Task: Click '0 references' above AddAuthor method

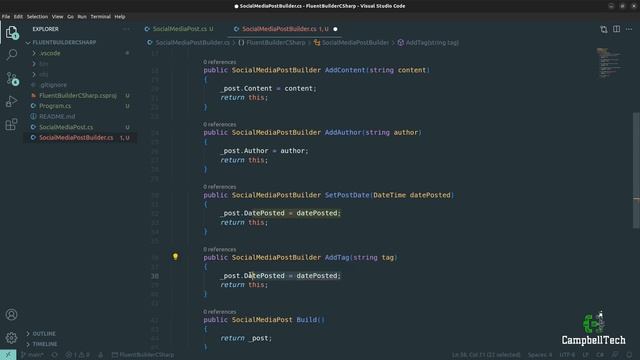Action: pyautogui.click(x=220, y=124)
